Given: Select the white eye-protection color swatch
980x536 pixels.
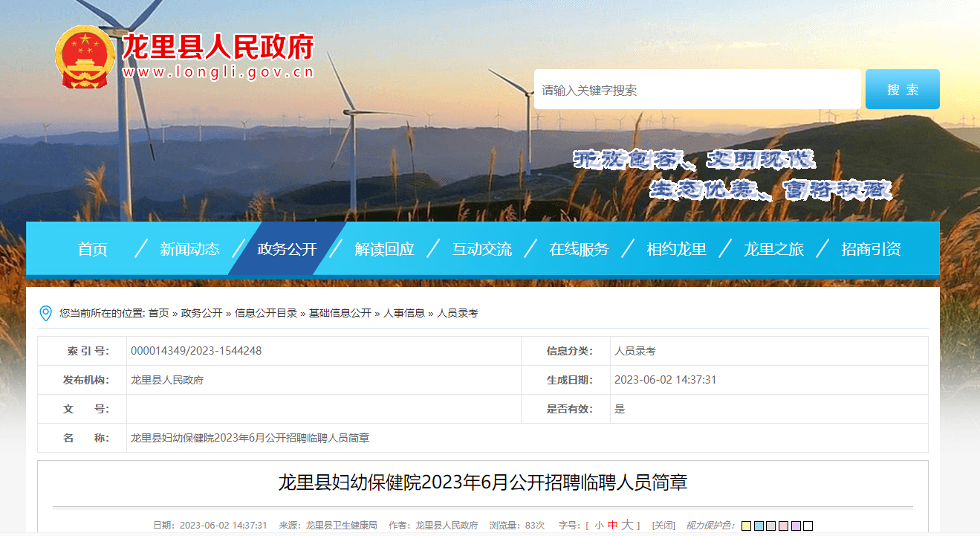Looking at the screenshot, I should (x=808, y=526).
